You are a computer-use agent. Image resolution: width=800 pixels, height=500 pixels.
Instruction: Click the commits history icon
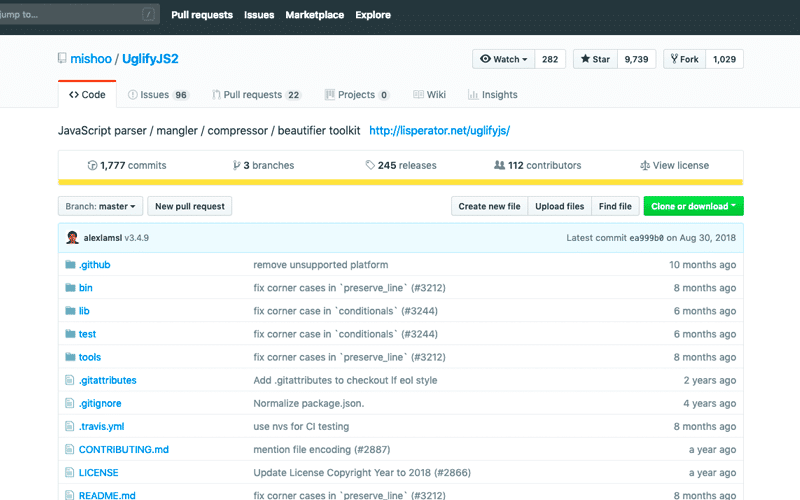click(x=93, y=165)
